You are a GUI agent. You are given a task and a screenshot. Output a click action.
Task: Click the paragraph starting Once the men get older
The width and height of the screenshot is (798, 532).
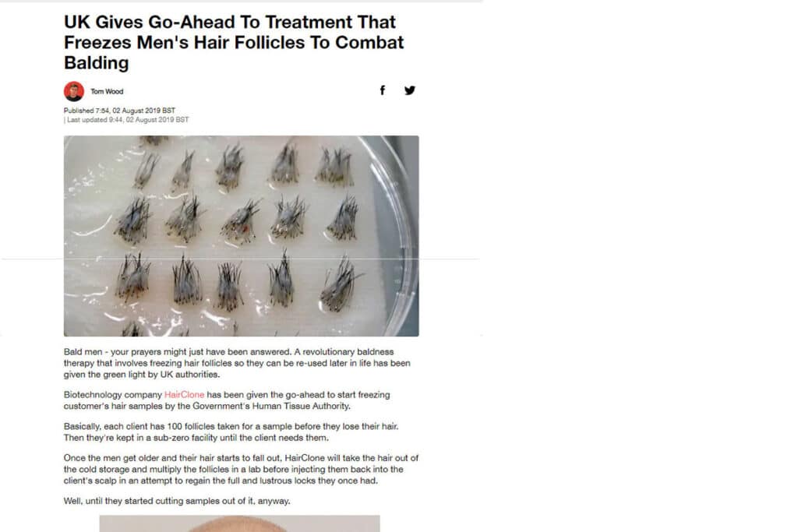point(242,470)
